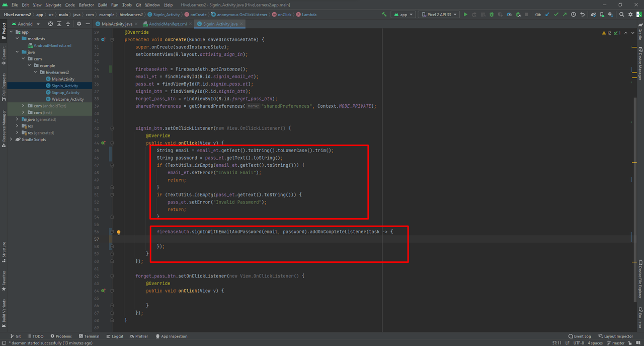Open the Pixel 2 API 33 device dropdown
This screenshot has height=346, width=644.
pyautogui.click(x=439, y=15)
